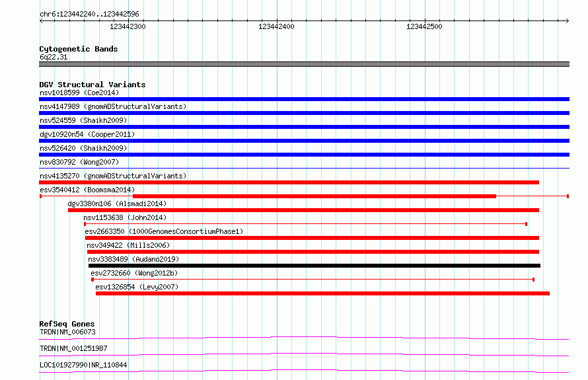
Task: Select gene label LOC101927990|NR_110844
Action: pos(83,365)
